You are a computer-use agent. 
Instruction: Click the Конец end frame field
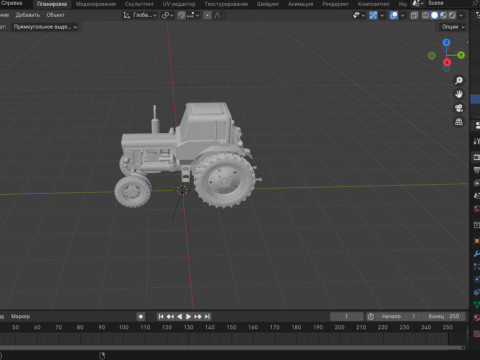443,316
